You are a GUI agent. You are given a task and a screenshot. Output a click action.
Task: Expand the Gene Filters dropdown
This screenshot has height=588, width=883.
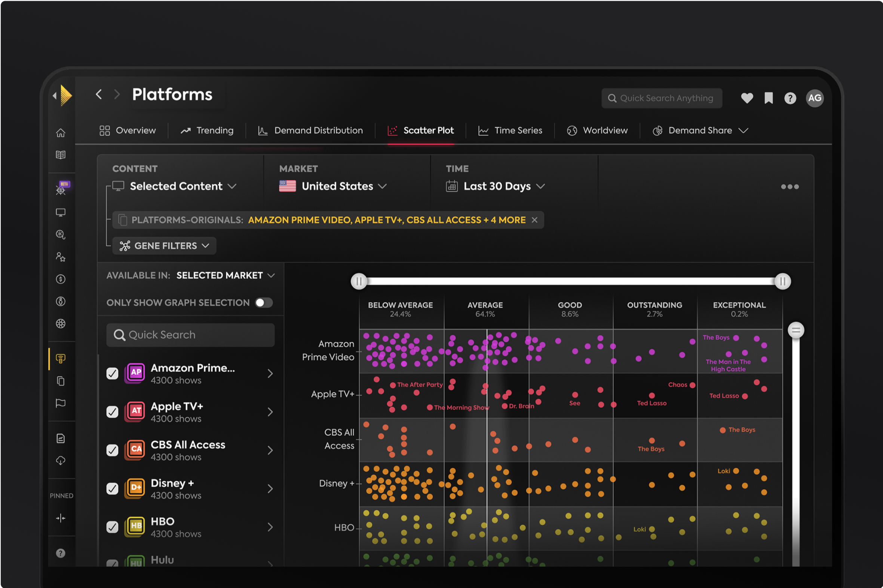point(164,246)
